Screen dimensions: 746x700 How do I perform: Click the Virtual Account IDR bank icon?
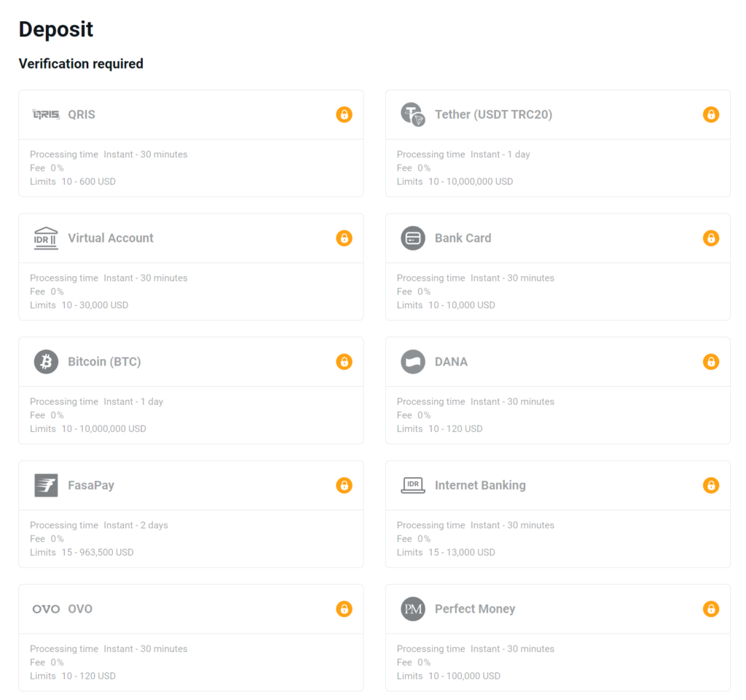click(46, 238)
